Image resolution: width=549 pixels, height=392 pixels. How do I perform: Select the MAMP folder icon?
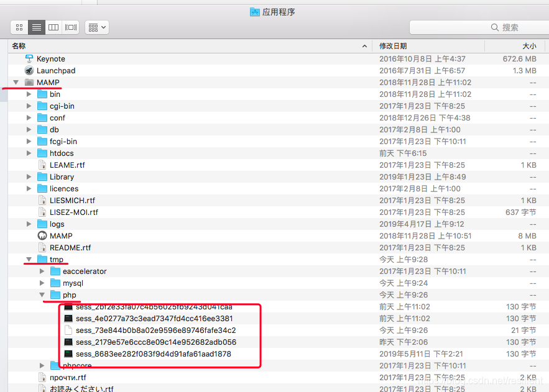29,83
